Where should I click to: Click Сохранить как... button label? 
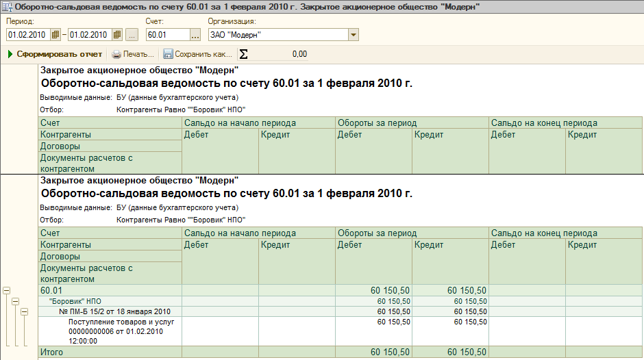click(x=203, y=54)
